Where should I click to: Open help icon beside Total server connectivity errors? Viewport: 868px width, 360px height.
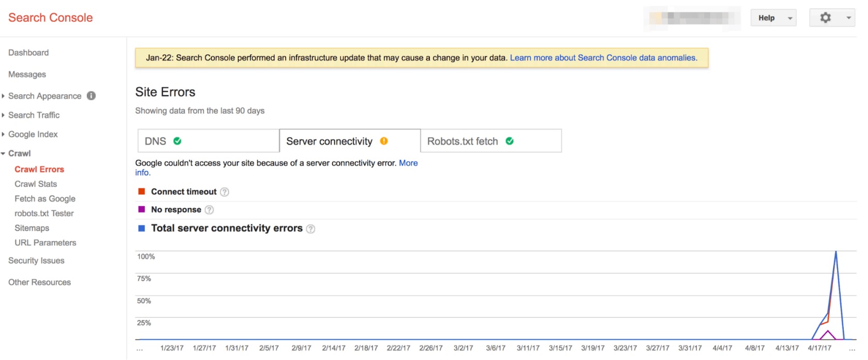click(311, 229)
